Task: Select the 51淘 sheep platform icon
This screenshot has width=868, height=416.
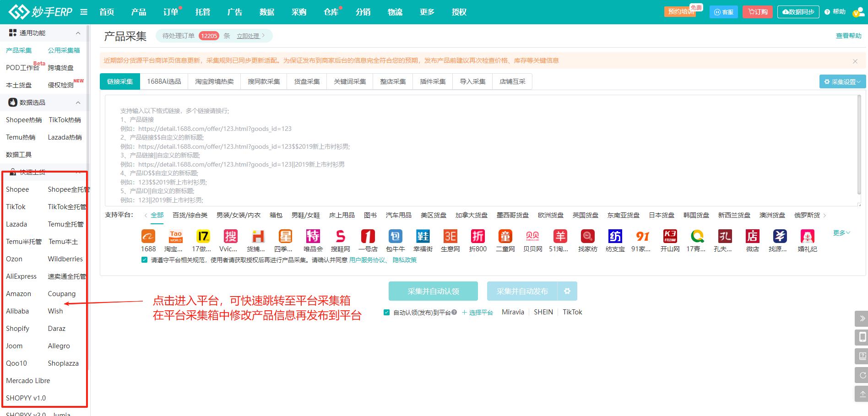Action: (x=560, y=236)
